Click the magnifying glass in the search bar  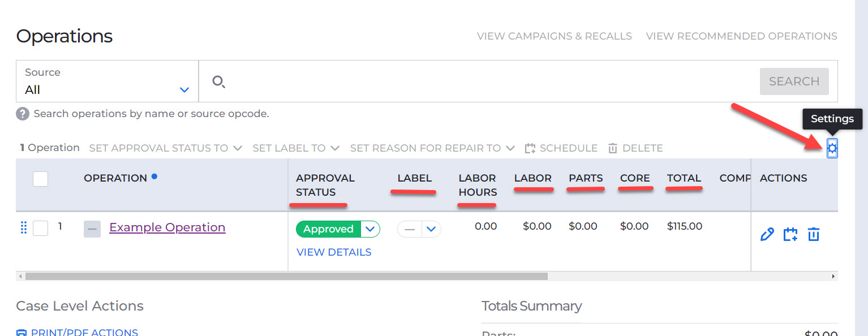point(219,81)
